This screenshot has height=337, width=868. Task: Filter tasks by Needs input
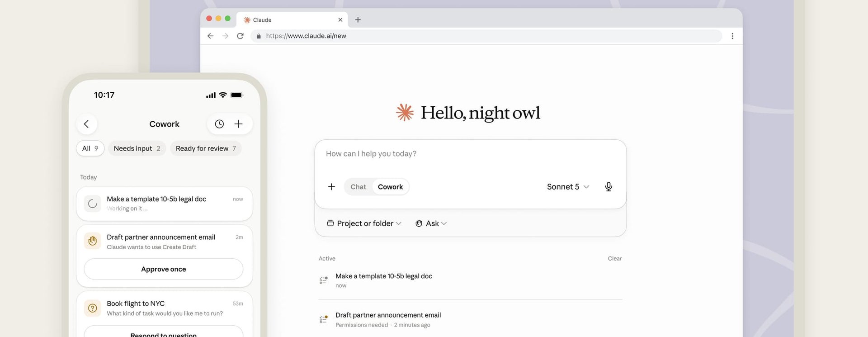click(x=137, y=148)
